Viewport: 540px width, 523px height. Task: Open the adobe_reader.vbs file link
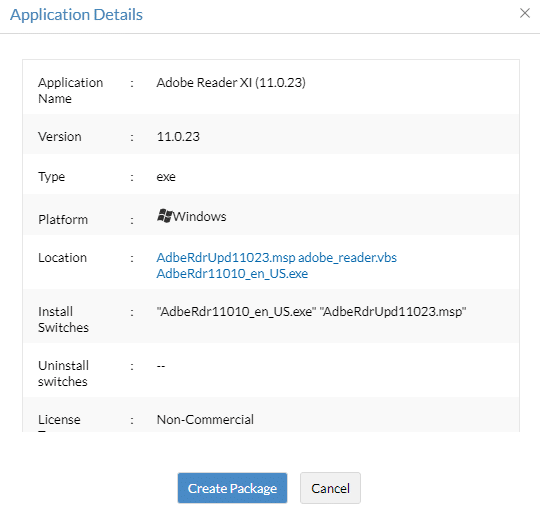(347, 258)
